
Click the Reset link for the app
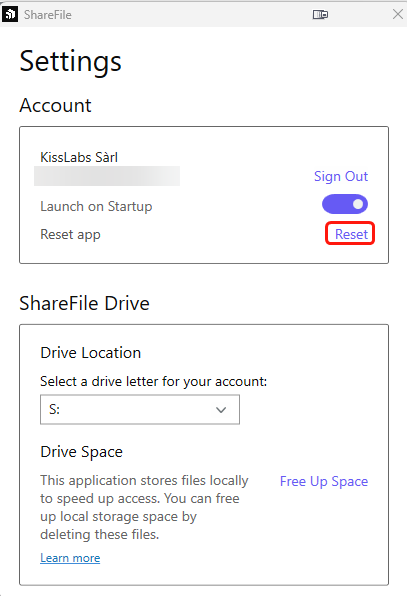click(351, 234)
